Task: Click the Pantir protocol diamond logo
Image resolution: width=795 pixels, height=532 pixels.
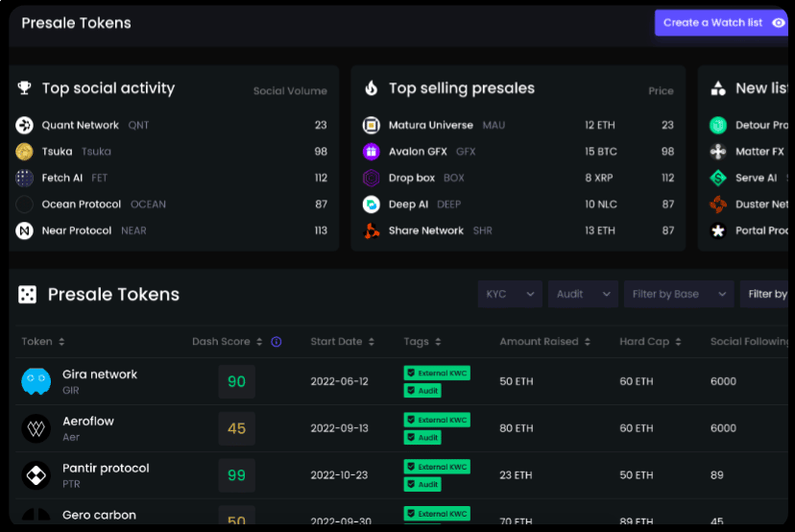Action: pos(36,475)
